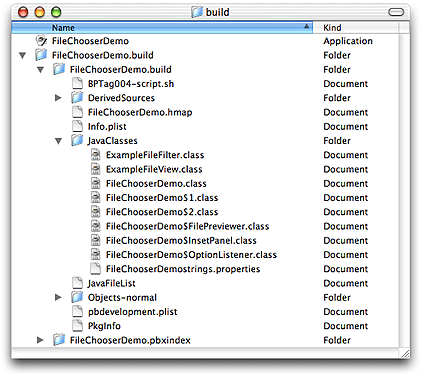Screen dimensions: 425x377
Task: Select the FileChooserDemo$InsetPanel.class file name
Action: coord(181,241)
